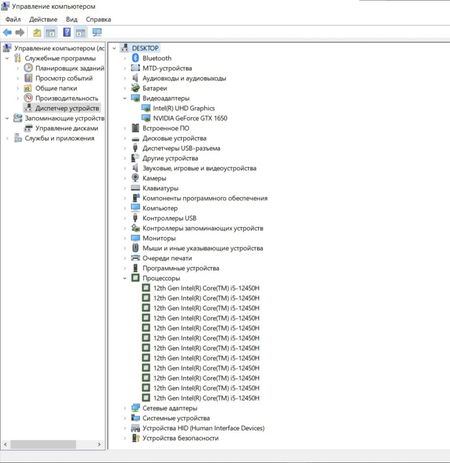This screenshot has height=463, width=450.
Task: Click the Back arrow toolbar icon
Action: coord(7,32)
